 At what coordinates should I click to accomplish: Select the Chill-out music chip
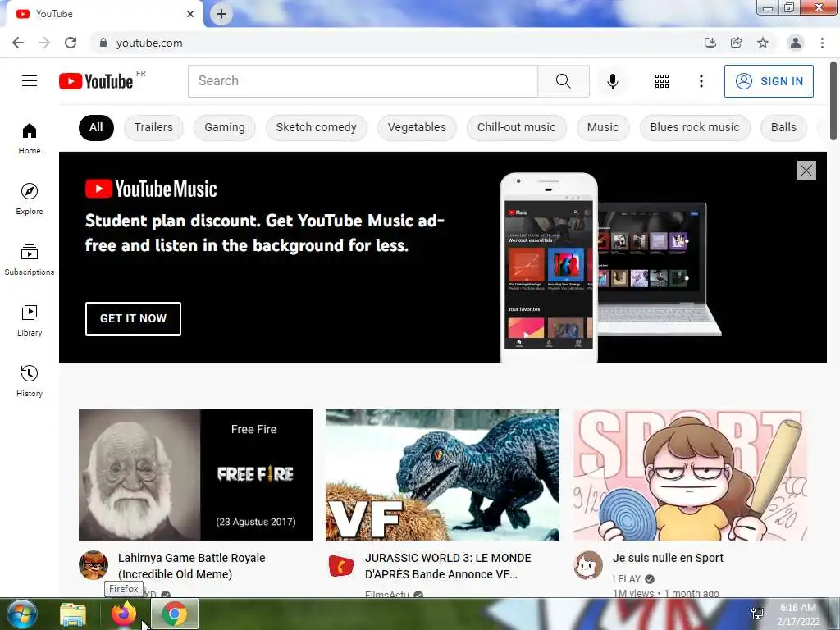(517, 127)
